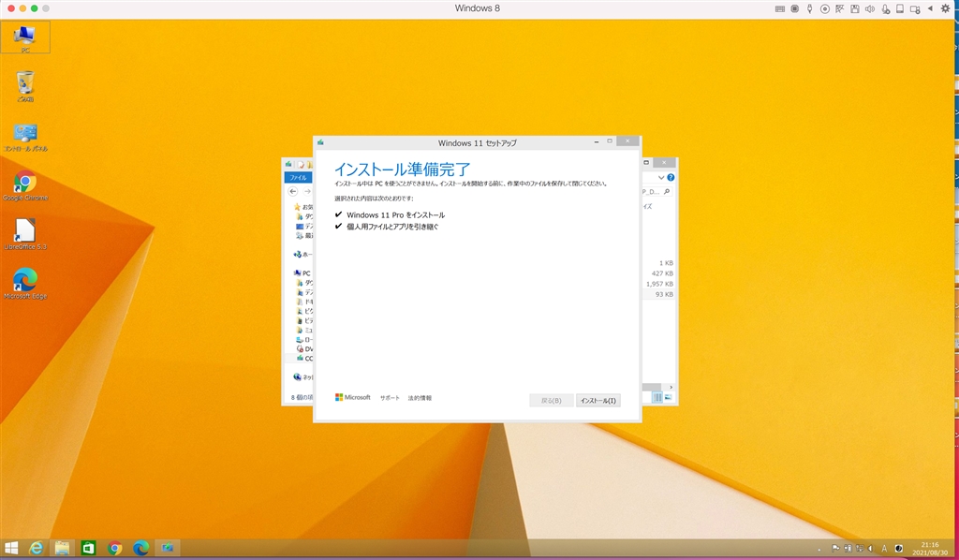Open the 法的情報 legal information link
The width and height of the screenshot is (959, 560).
pos(420,398)
